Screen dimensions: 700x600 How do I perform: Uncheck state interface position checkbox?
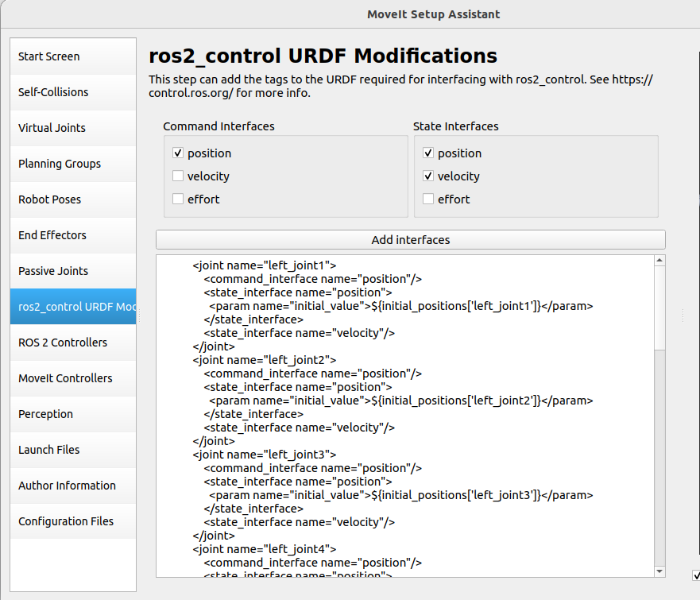428,153
